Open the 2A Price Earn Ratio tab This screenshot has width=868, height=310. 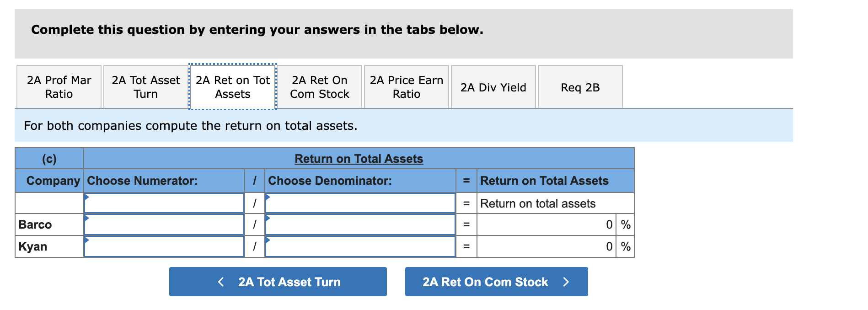click(x=406, y=86)
